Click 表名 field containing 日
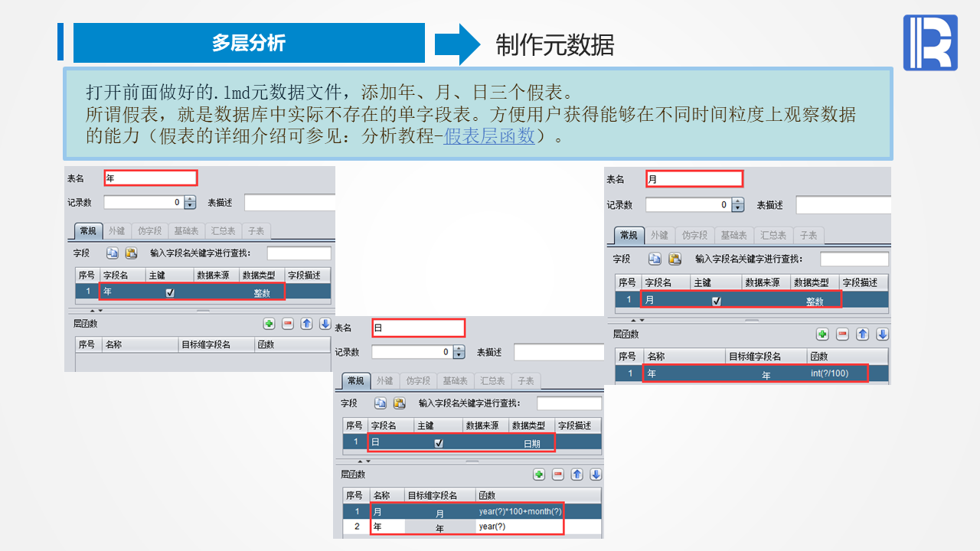 point(419,328)
